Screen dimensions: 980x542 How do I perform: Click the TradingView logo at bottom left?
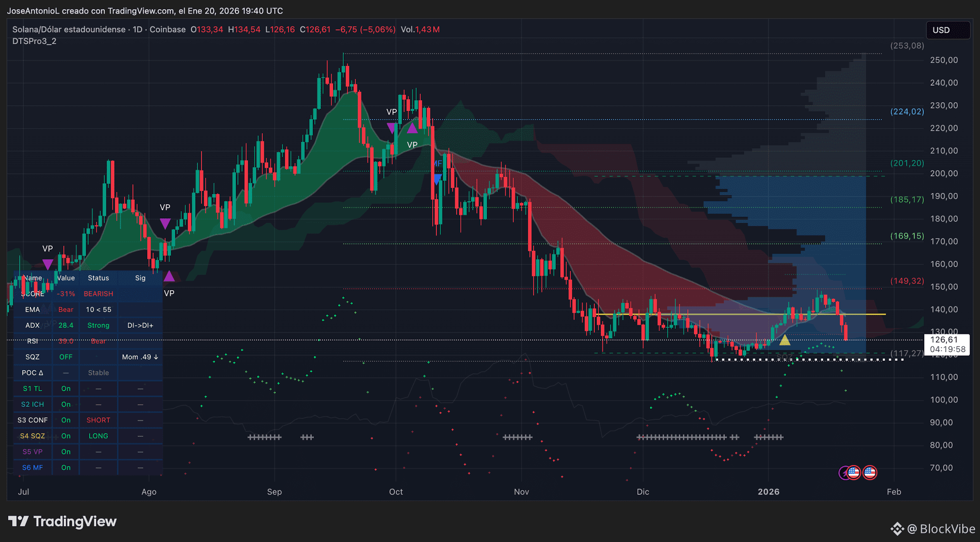[62, 521]
